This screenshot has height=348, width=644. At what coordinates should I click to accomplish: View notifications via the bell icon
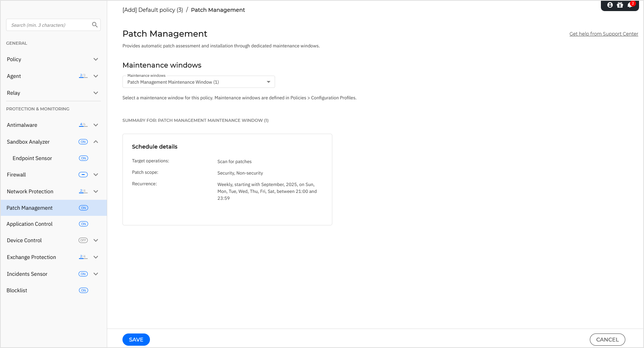[x=630, y=5]
